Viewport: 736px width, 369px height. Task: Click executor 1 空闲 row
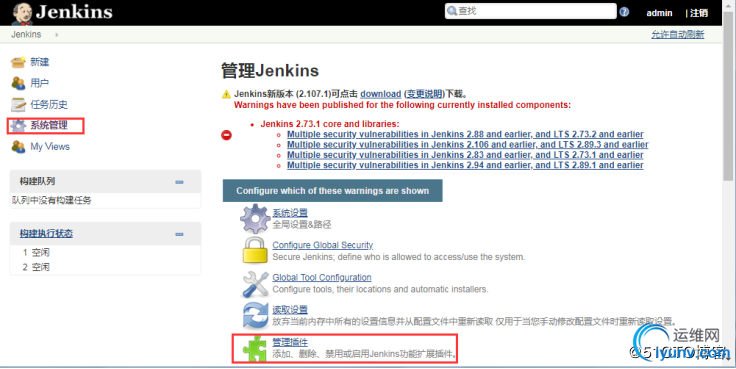[105, 253]
